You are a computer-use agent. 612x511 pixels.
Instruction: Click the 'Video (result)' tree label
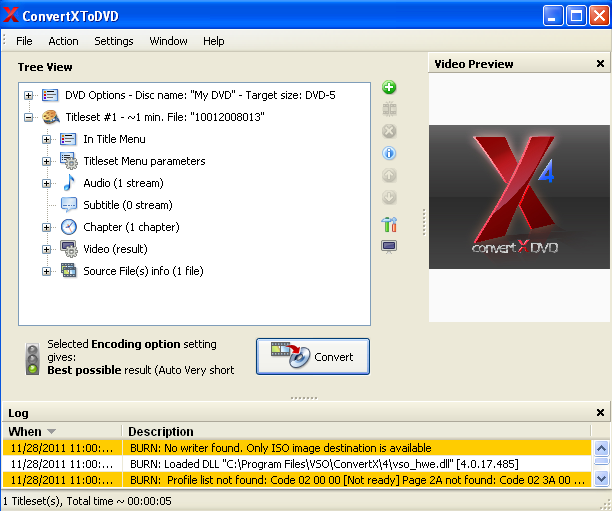[116, 249]
